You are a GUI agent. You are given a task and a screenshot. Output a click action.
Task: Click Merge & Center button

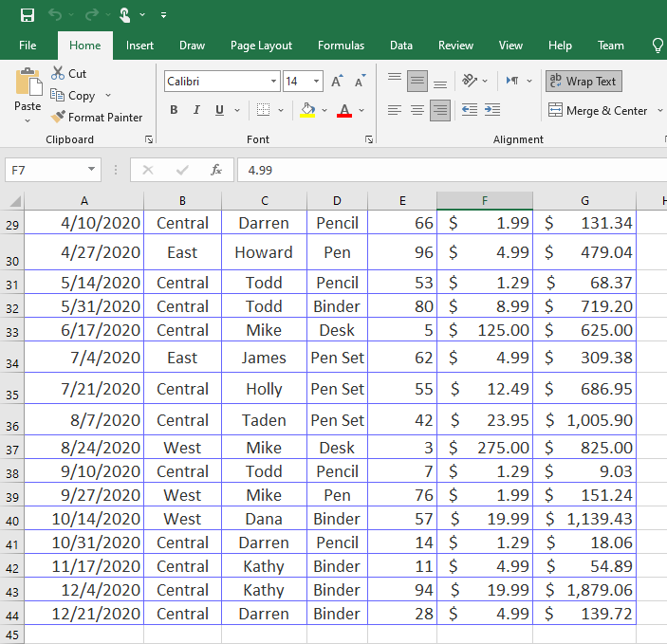tap(598, 111)
